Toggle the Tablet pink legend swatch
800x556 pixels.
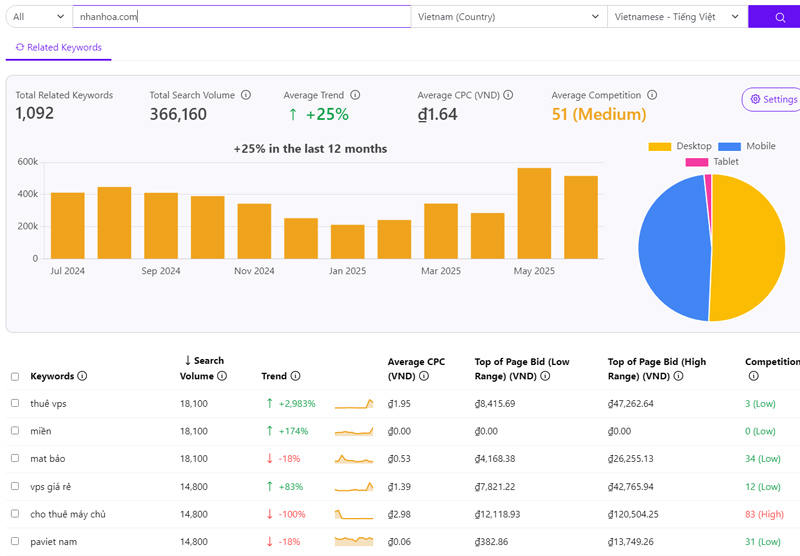[696, 162]
